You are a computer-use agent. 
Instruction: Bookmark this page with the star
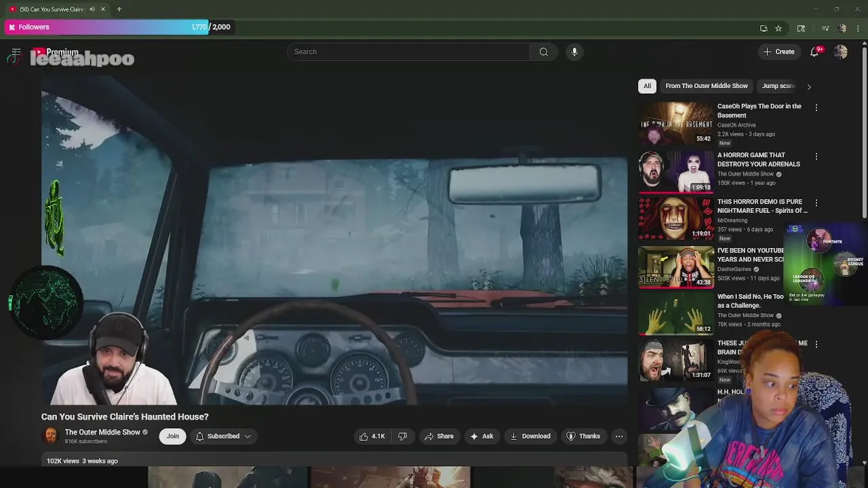[x=778, y=28]
